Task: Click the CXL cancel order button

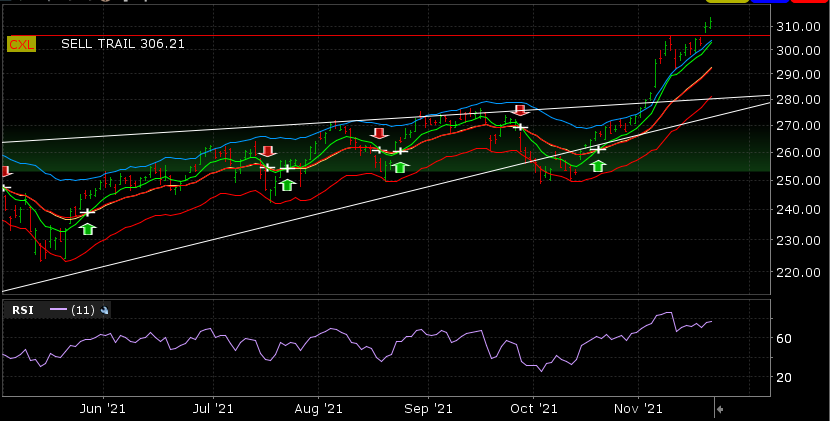Action: [21, 44]
